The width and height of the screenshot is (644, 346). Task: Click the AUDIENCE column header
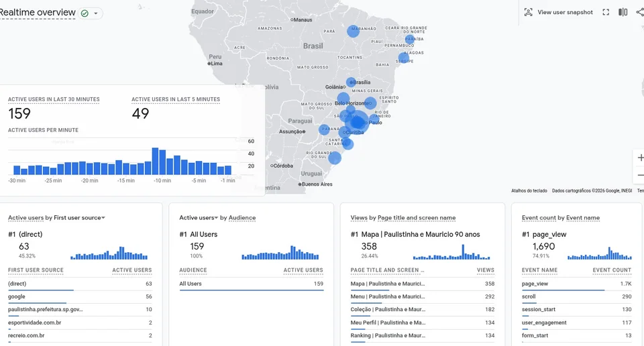tap(193, 270)
